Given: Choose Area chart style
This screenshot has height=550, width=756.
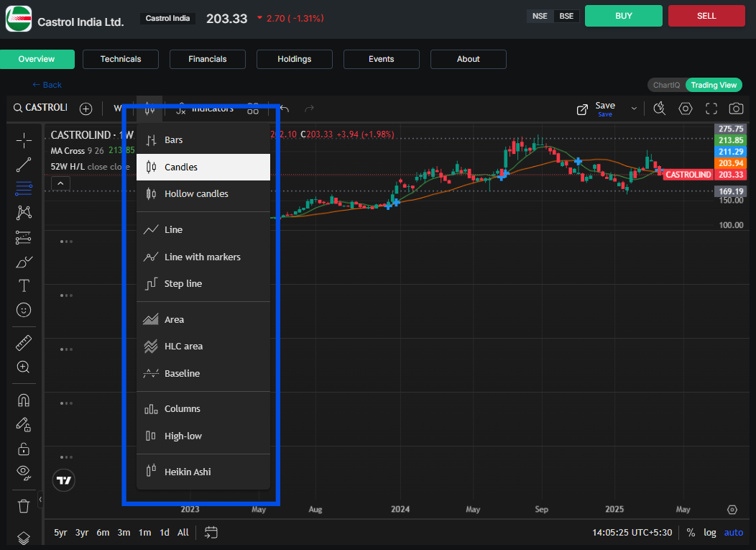Looking at the screenshot, I should (203, 319).
